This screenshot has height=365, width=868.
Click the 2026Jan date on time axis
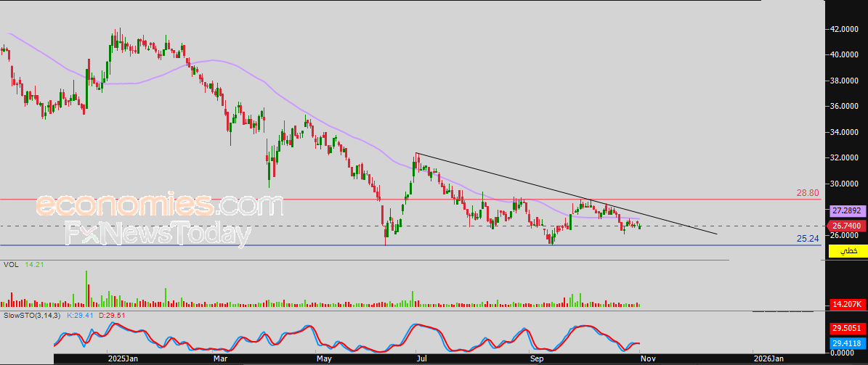(768, 358)
